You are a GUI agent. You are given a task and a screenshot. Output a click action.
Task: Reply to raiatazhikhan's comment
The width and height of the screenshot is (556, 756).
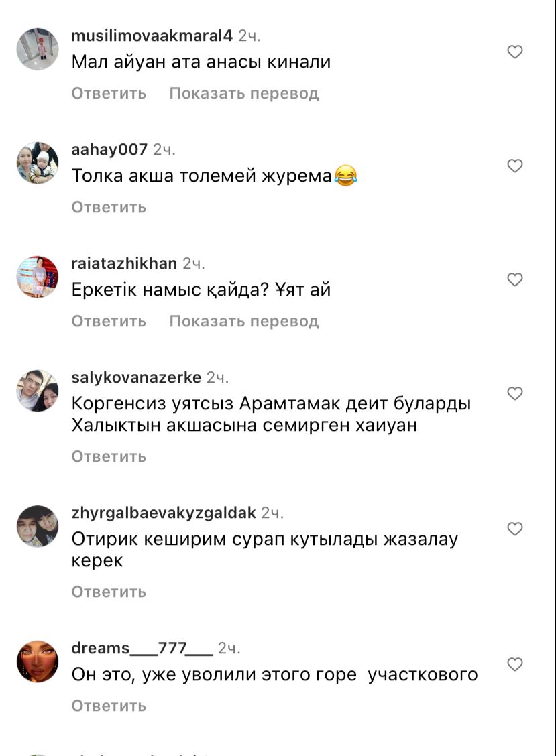click(x=109, y=321)
